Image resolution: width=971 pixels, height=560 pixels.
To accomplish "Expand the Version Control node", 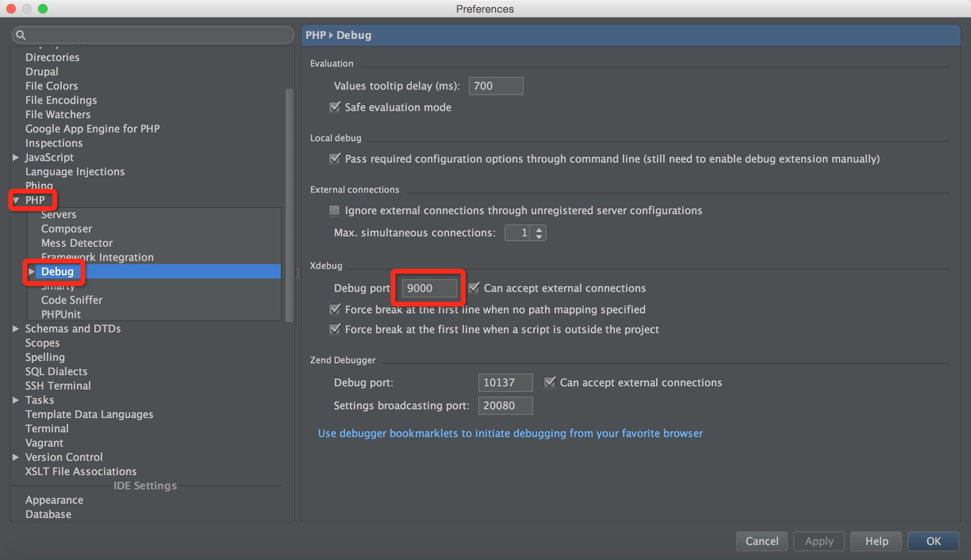I will click(x=16, y=457).
